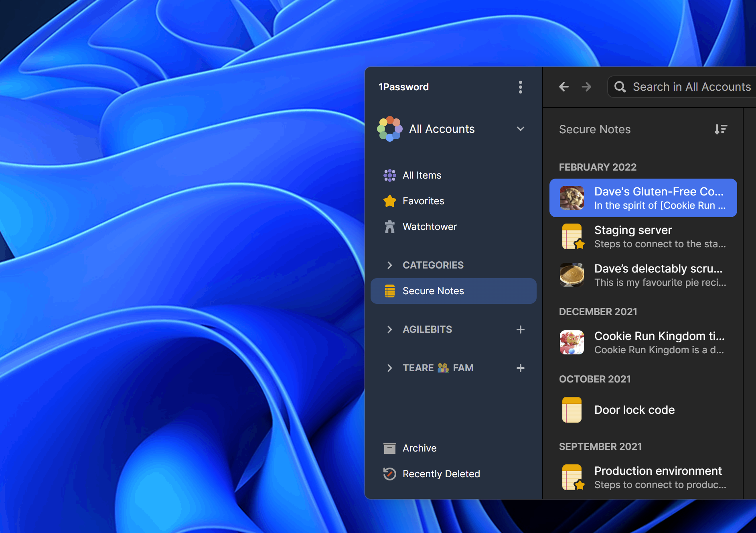Change sort order of Secure Notes
The width and height of the screenshot is (756, 533).
click(x=721, y=129)
